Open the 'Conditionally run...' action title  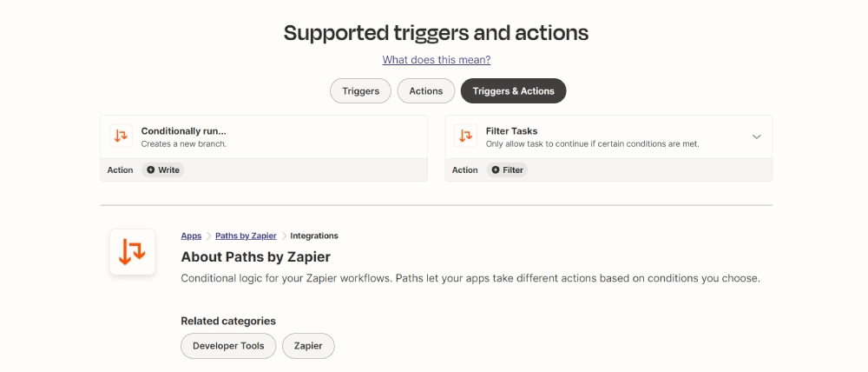point(183,131)
